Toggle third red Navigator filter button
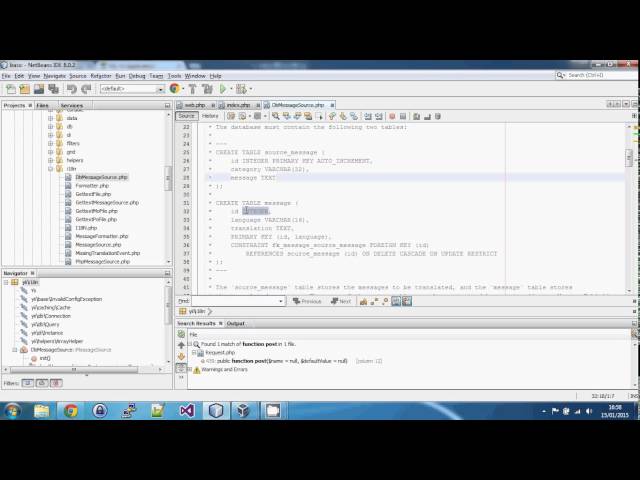 56,383
